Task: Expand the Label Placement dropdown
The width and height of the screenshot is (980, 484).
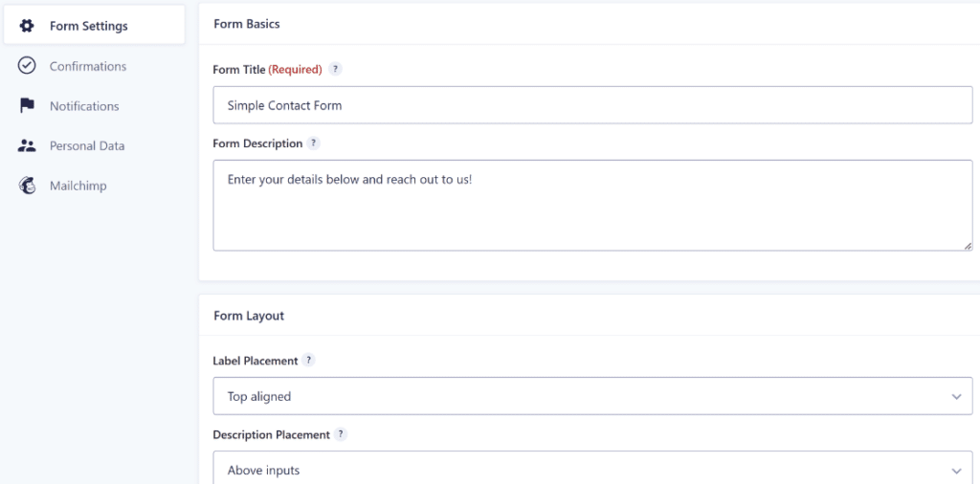Action: coord(592,396)
